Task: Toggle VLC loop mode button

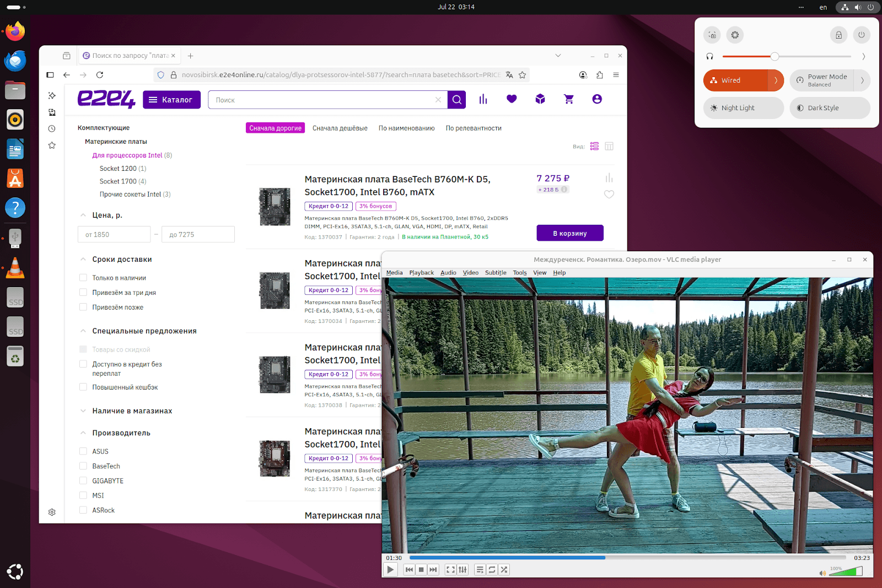Action: pos(492,570)
